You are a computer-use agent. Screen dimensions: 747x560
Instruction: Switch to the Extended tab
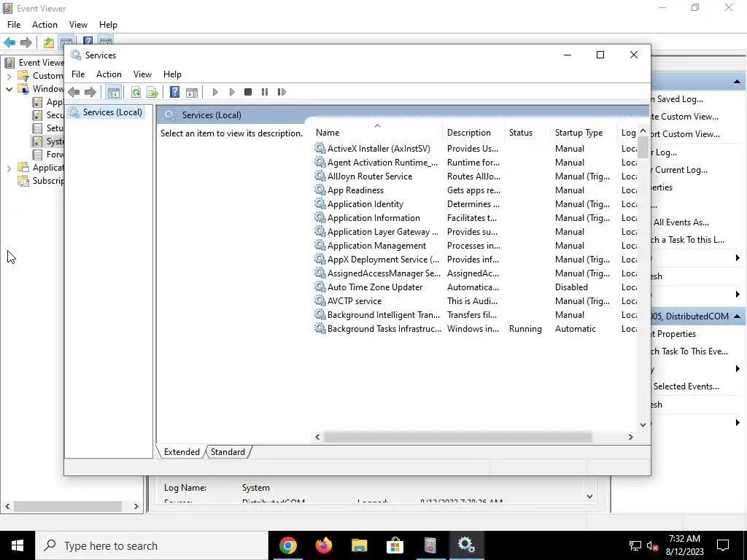(182, 452)
